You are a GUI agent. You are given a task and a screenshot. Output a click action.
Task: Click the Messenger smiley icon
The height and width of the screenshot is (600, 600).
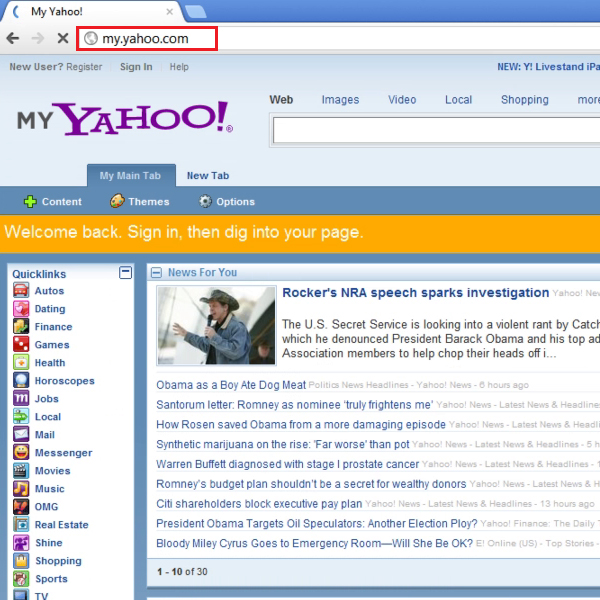coord(21,452)
